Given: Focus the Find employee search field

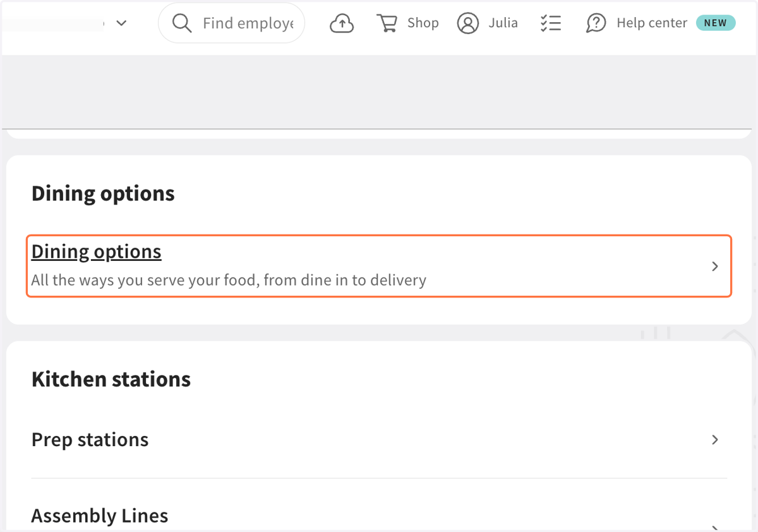Looking at the screenshot, I should [231, 23].
